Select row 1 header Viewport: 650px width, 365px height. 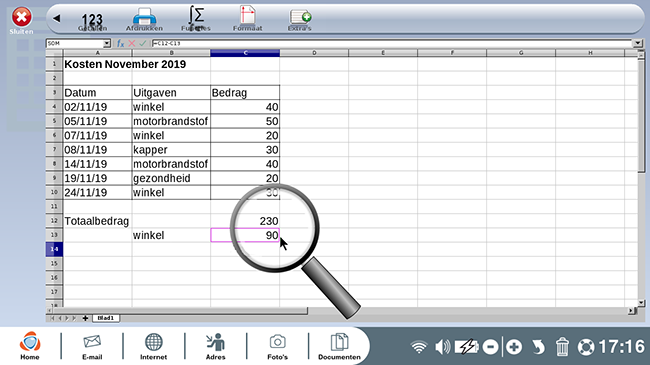(x=54, y=64)
